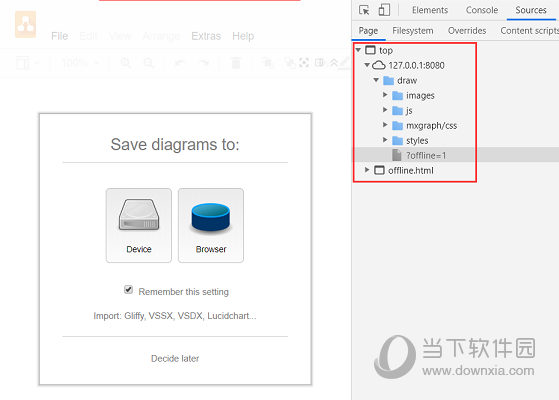Click the To Front toolbar icon
Viewport: 559px width, 400px height.
(x=267, y=63)
